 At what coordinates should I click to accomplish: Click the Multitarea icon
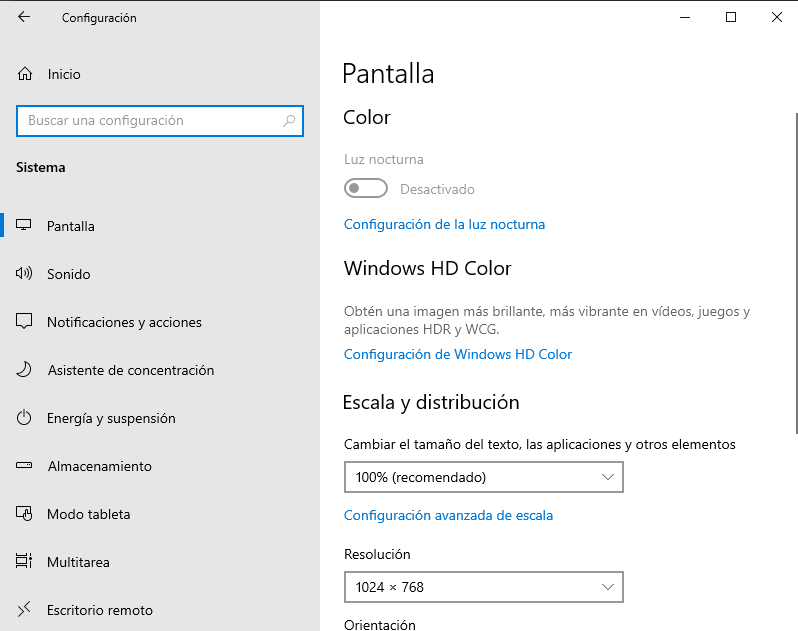click(23, 561)
